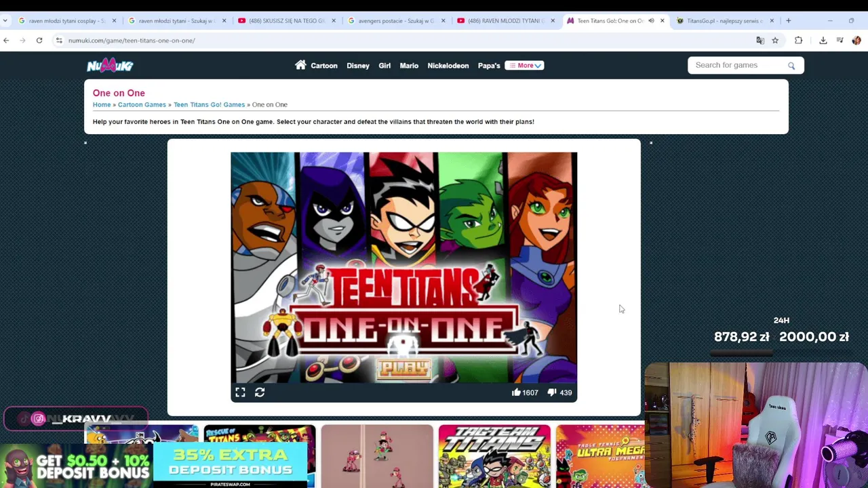Click the search magnifier icon

tap(791, 66)
